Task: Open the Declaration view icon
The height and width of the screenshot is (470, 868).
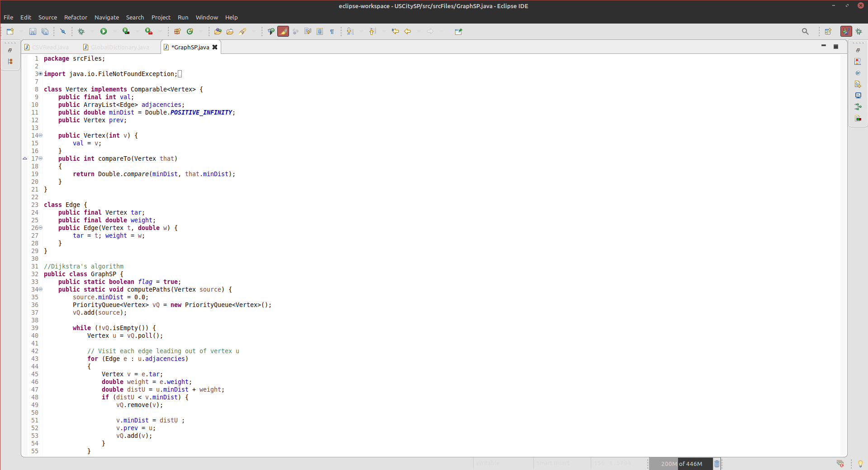Action: [x=858, y=84]
